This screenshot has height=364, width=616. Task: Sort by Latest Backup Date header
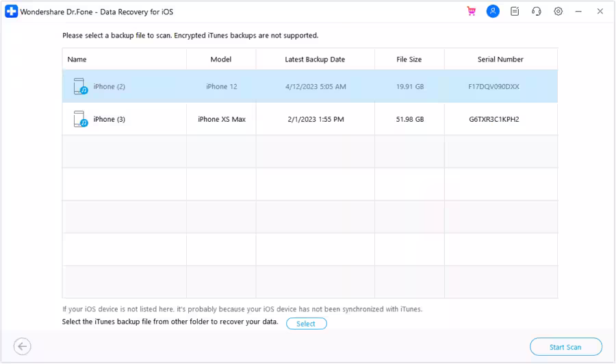point(315,60)
